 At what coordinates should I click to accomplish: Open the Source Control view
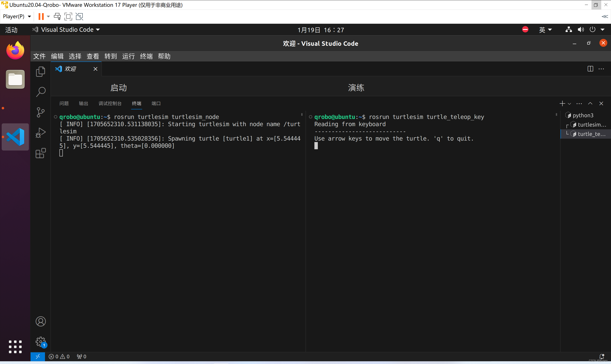[x=41, y=112]
